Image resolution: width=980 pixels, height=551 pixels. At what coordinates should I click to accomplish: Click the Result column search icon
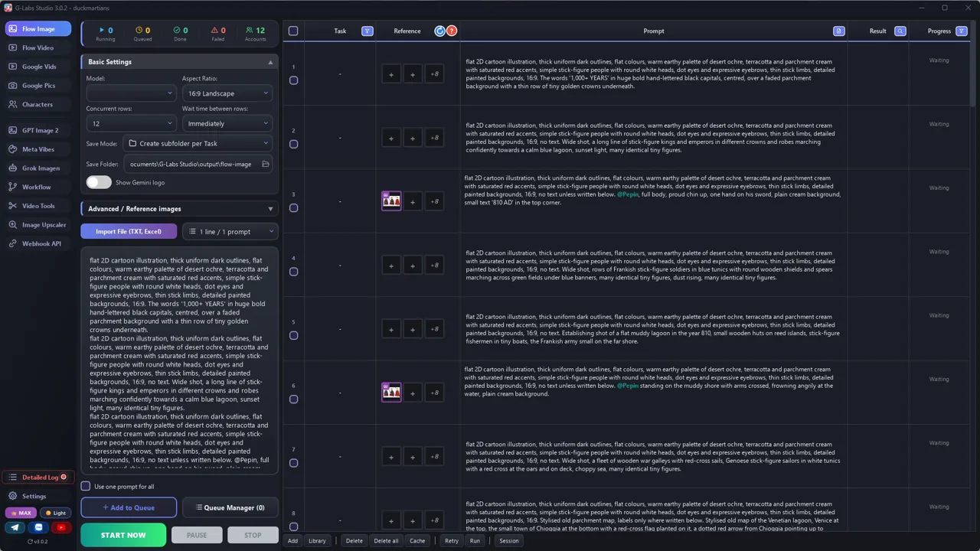(900, 31)
